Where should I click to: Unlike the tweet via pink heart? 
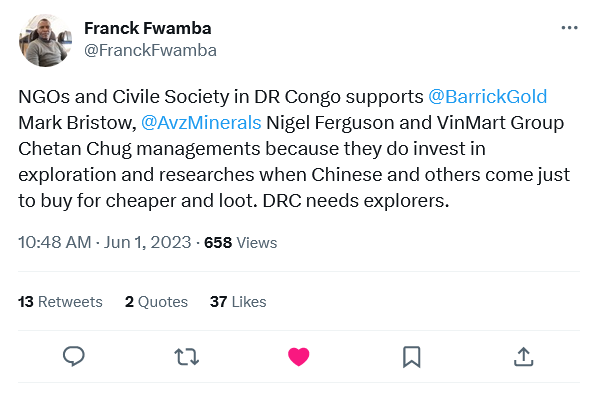click(x=299, y=357)
